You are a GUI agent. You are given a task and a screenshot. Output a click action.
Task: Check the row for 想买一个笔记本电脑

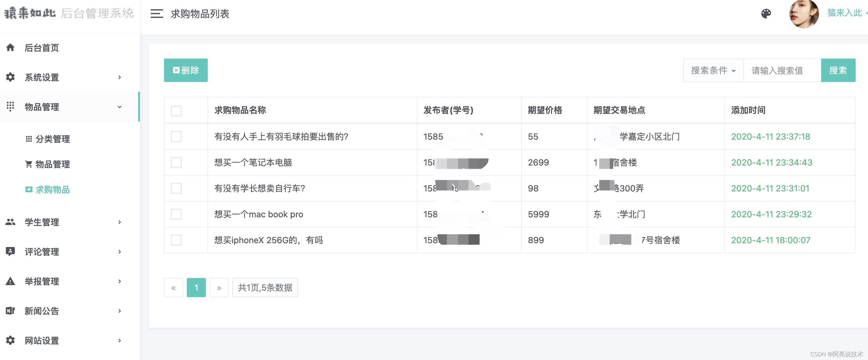176,162
